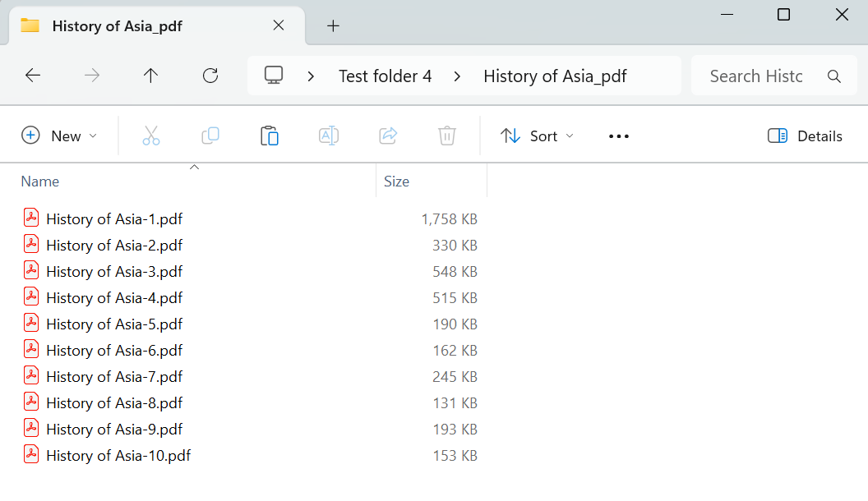This screenshot has height=501, width=868.
Task: Close the History of Asia_pdf tab
Action: point(279,25)
